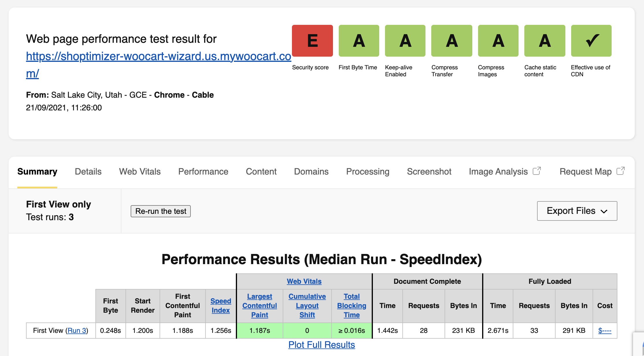644x356 pixels.
Task: Click the First View only label
Action: click(x=58, y=204)
